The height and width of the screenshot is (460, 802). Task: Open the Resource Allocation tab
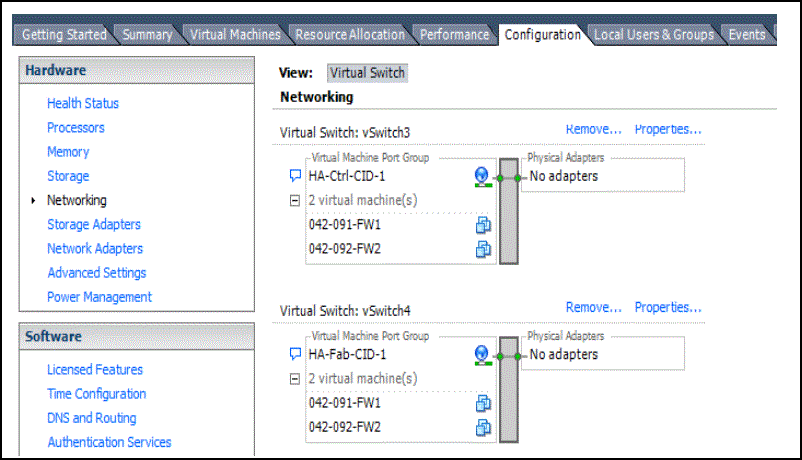(350, 34)
